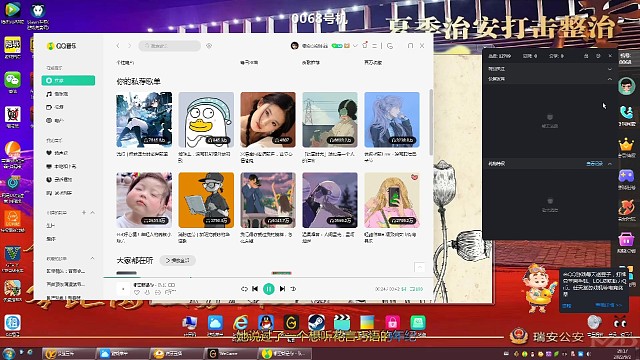640x360 pixels.
Task: Click the right-hand link in notification popup
Action: point(608,305)
